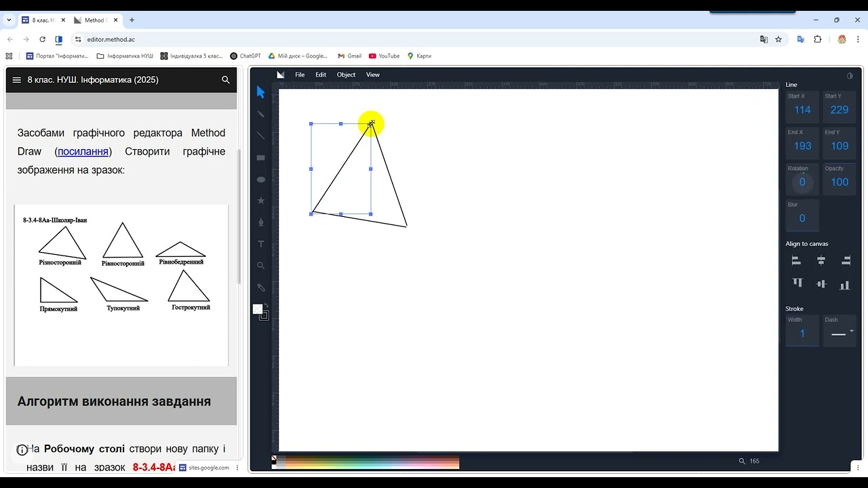The width and height of the screenshot is (868, 488).
Task: Select the Ellipse tool
Action: coord(261,179)
